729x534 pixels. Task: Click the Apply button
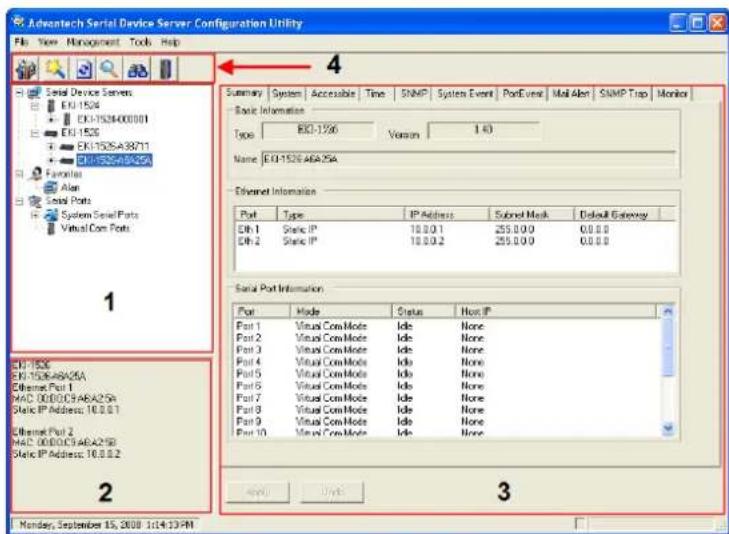[x=258, y=492]
